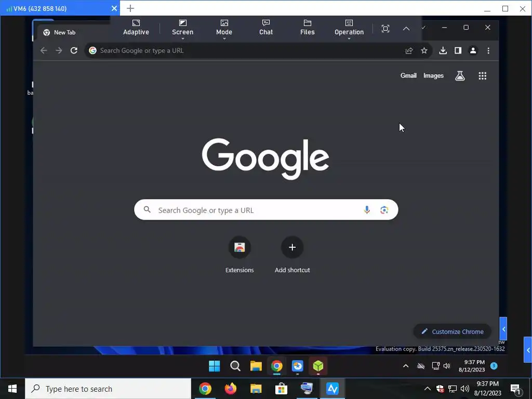Expand host window right-edge side arrow

(528, 350)
